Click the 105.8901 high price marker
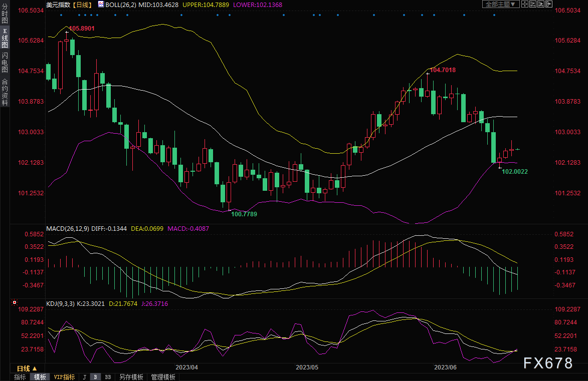The image size is (588, 381). click(81, 29)
